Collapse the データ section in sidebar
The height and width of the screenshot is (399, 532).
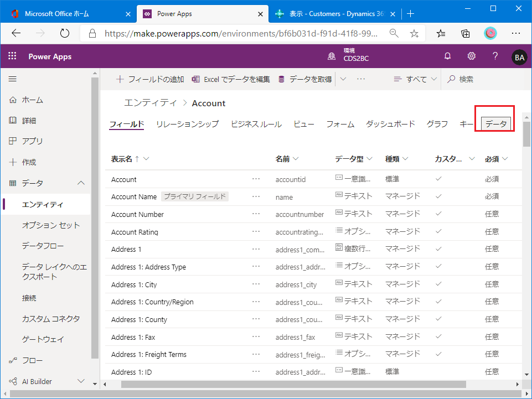click(x=81, y=183)
